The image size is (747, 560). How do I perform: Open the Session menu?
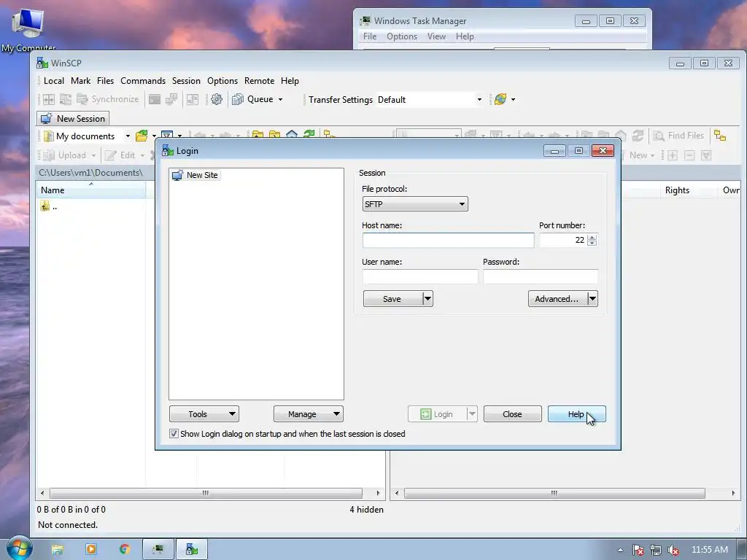click(186, 81)
